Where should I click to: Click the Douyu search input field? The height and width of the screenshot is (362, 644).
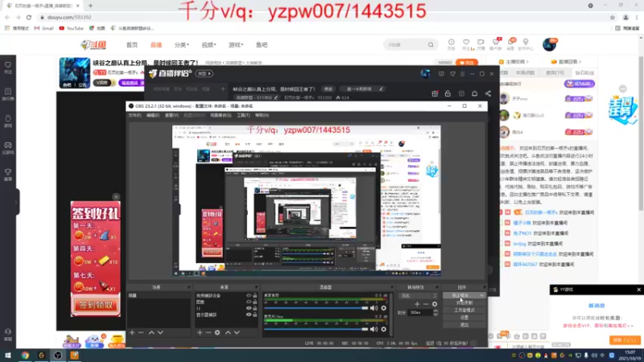406,45
